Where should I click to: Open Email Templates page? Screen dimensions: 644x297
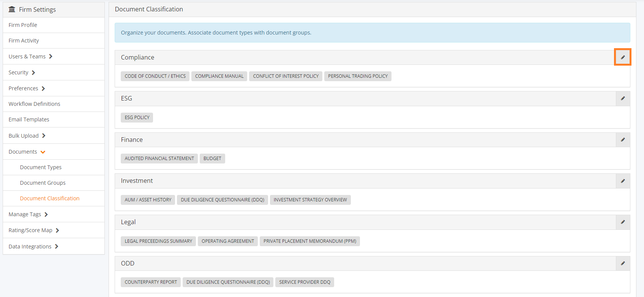coord(54,119)
